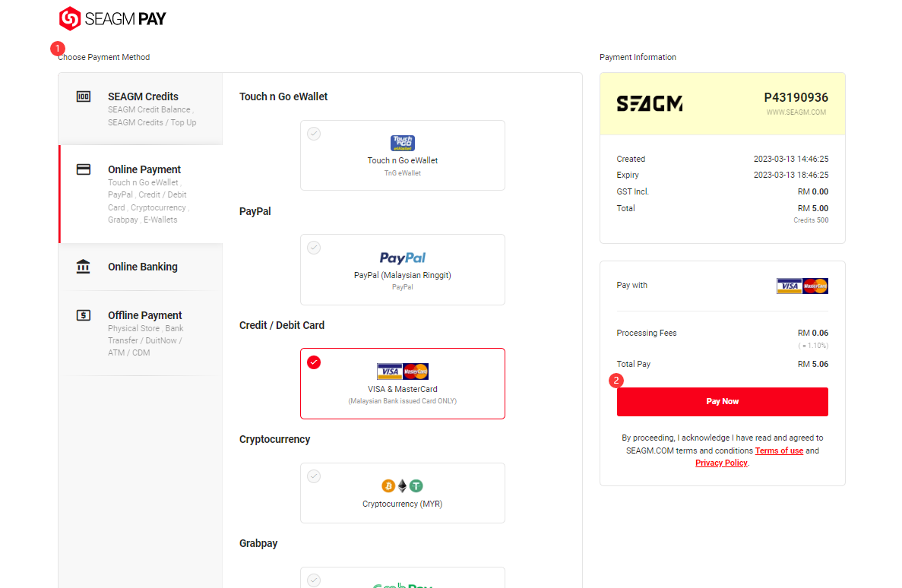
Task: Click the Offline Payment dollar icon
Action: pyautogui.click(x=84, y=315)
